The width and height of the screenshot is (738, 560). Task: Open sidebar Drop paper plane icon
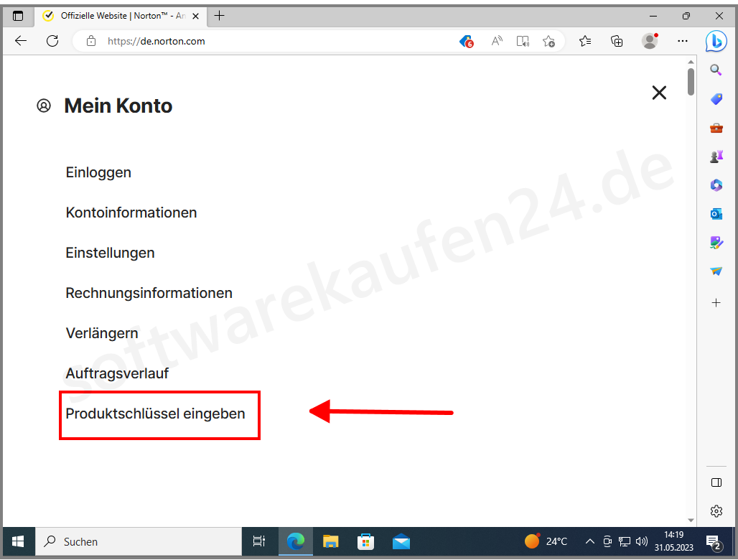[x=716, y=271]
